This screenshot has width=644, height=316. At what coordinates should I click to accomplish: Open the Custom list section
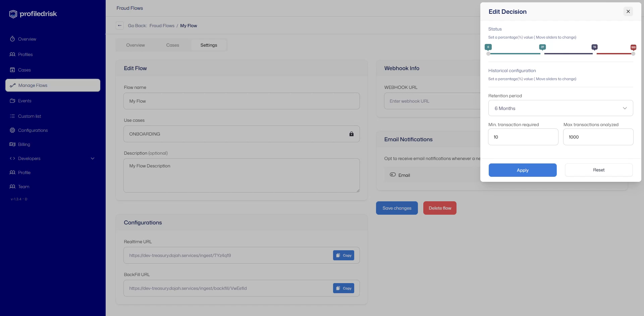tap(12, 116)
